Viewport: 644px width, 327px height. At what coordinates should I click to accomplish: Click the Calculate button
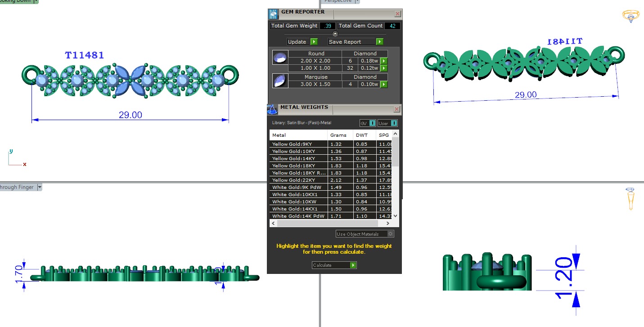click(334, 265)
